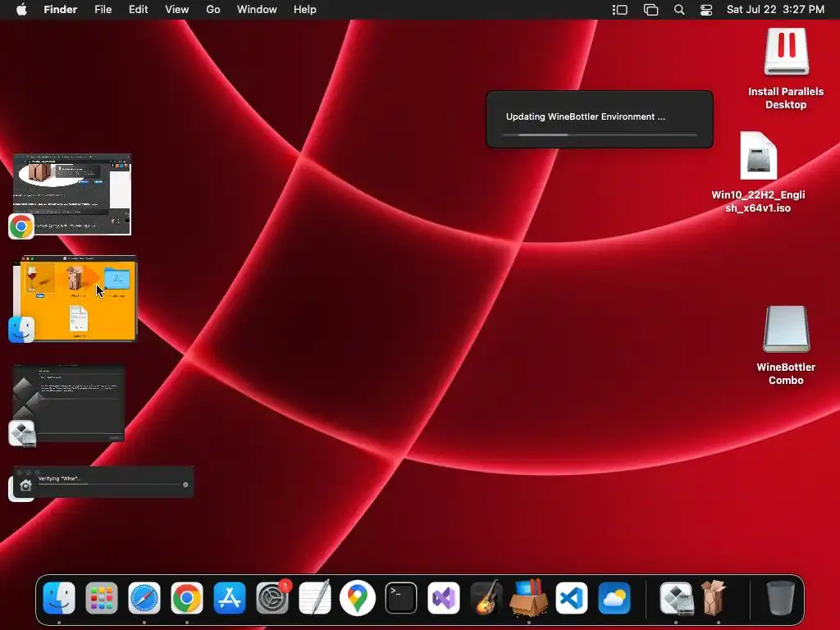Screen dimensions: 840x630
Task: Open Finder from the Dock
Action: tap(59, 598)
